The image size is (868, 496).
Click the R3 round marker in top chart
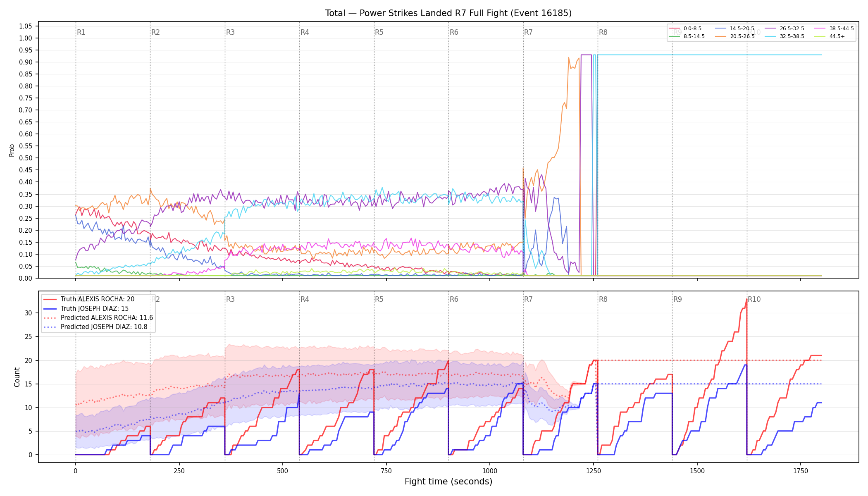(230, 32)
